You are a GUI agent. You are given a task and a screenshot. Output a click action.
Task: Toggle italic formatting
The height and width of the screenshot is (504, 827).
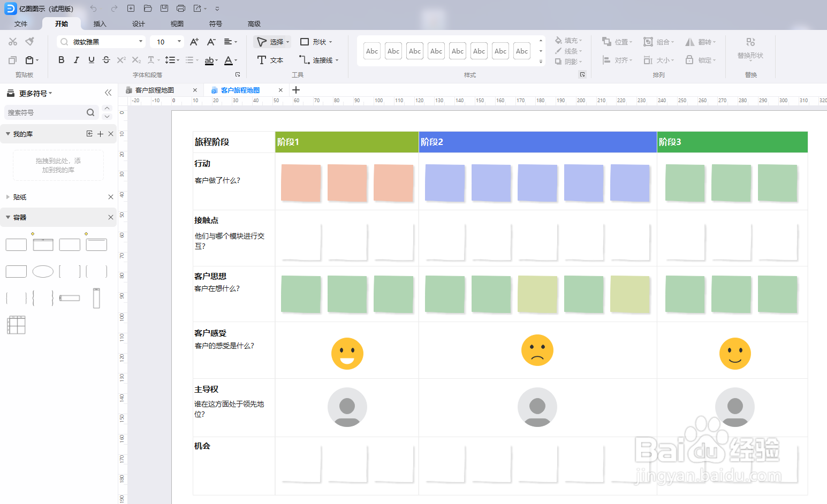77,60
